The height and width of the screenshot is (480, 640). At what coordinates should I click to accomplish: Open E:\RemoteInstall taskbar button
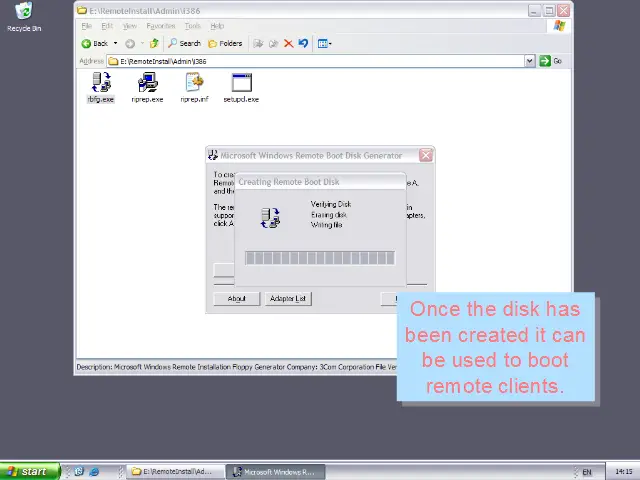tap(176, 472)
